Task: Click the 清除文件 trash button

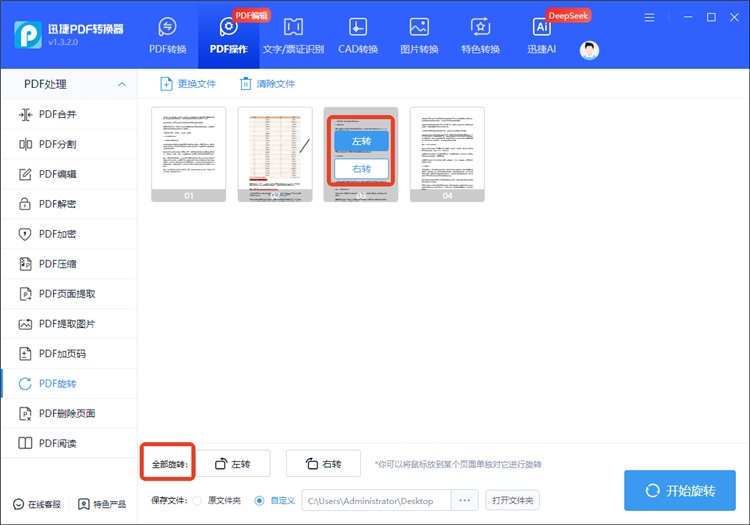Action: click(267, 84)
